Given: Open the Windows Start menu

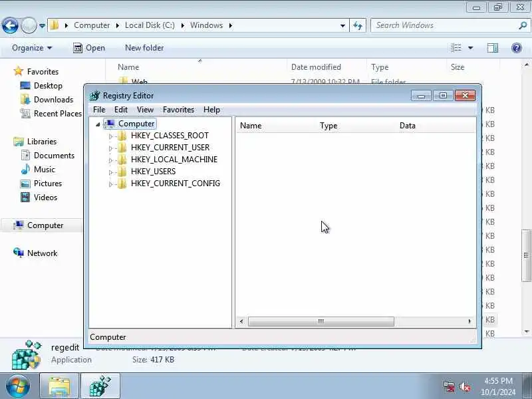Looking at the screenshot, I should click(x=18, y=386).
